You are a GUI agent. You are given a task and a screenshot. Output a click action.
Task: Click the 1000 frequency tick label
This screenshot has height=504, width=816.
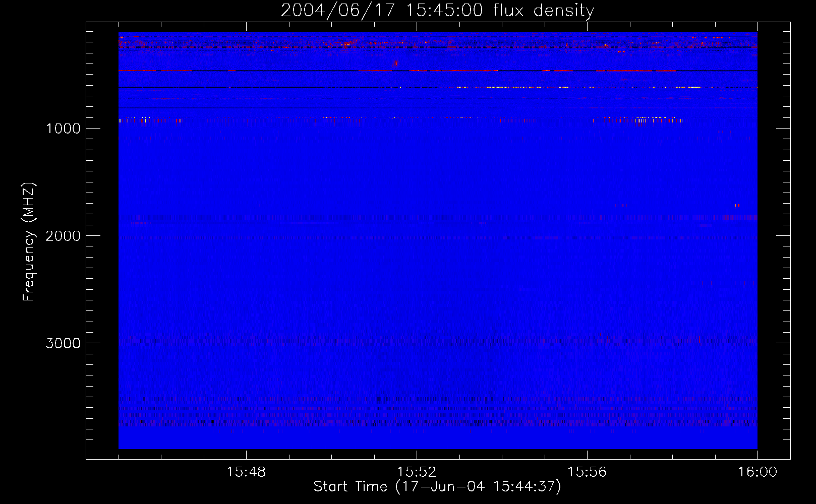63,129
